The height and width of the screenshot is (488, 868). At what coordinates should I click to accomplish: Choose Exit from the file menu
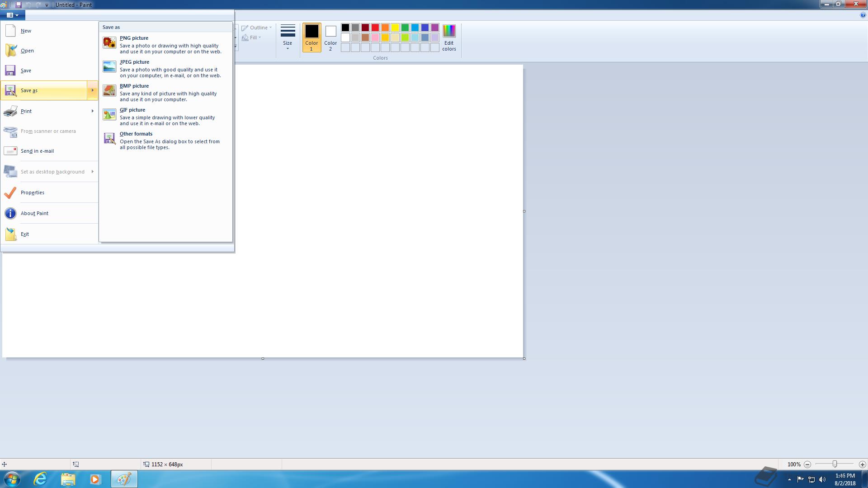coord(49,234)
